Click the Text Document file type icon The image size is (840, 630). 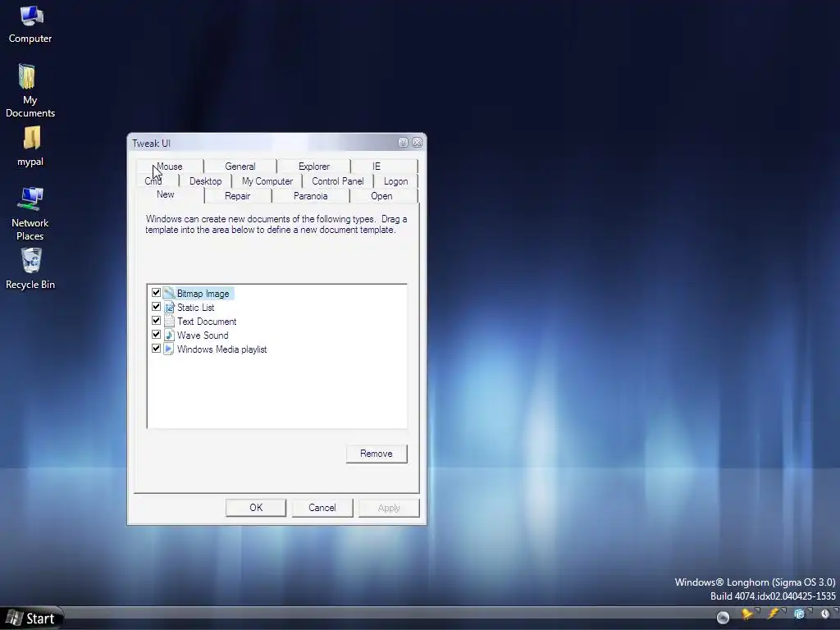coord(169,321)
